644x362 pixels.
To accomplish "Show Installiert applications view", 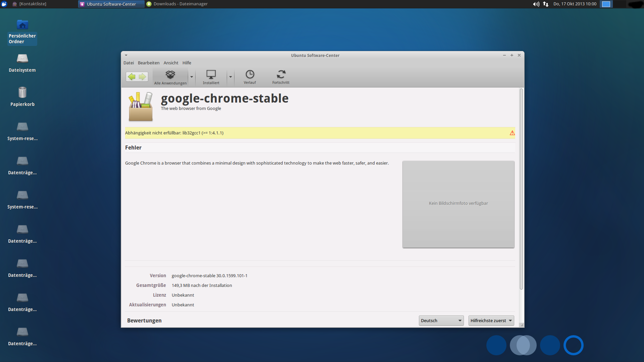I will pyautogui.click(x=211, y=77).
